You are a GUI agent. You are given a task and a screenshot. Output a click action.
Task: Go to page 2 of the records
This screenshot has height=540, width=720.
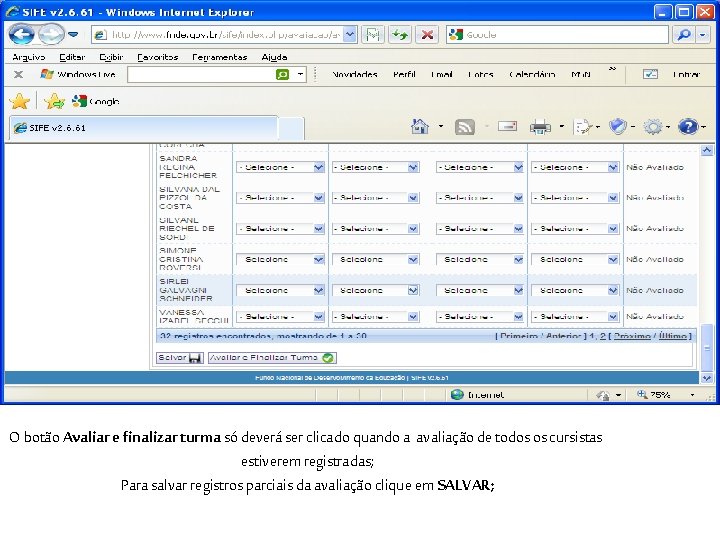coord(602,336)
